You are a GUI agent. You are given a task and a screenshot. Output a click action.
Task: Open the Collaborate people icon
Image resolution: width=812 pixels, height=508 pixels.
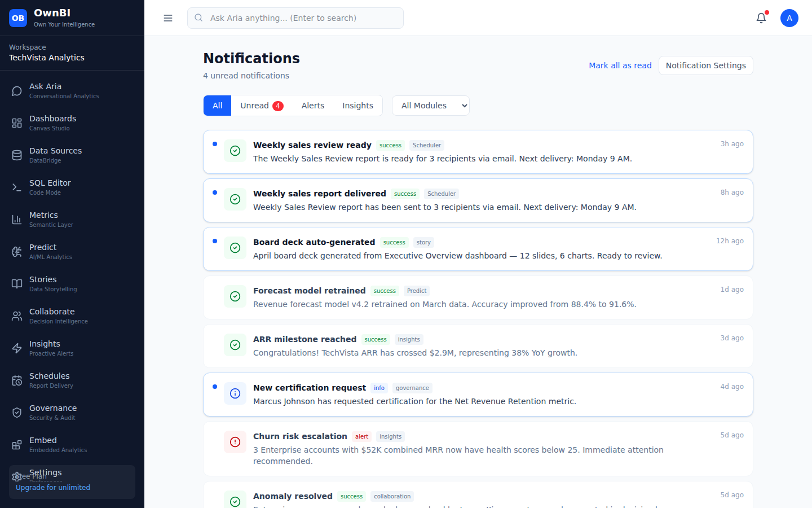click(x=17, y=316)
